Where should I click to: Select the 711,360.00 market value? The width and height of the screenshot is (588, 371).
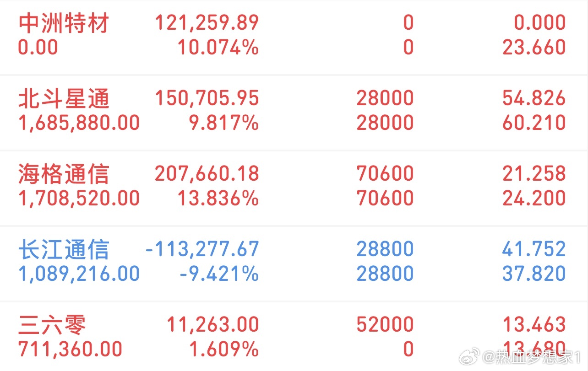(x=70, y=349)
